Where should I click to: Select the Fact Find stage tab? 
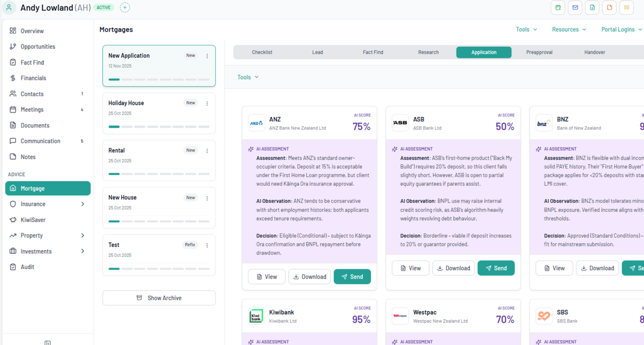click(373, 52)
